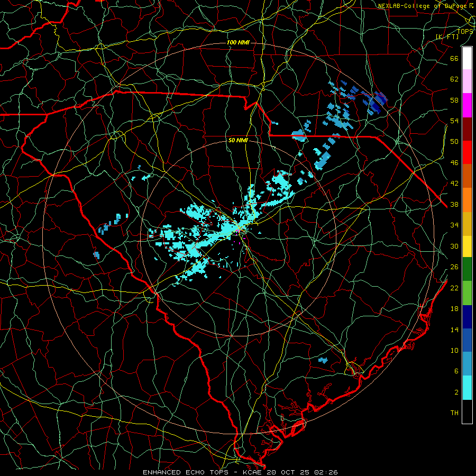Click the "50 NMI" range ring label

pos(238,141)
